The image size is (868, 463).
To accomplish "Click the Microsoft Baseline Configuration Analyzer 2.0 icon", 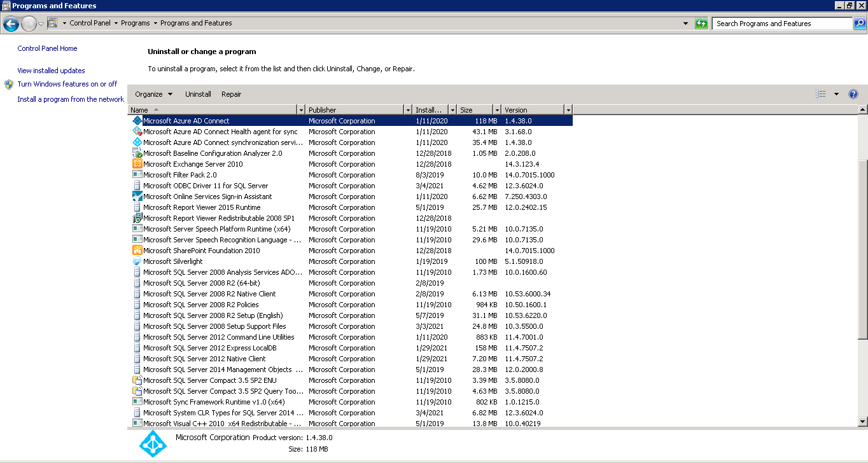I will [x=137, y=153].
